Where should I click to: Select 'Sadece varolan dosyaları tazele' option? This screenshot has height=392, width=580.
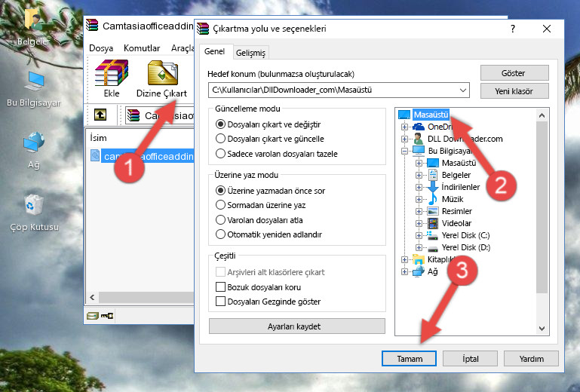[276, 154]
